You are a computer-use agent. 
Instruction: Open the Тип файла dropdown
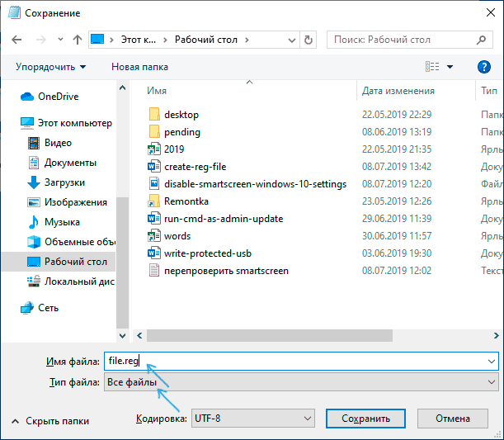pyautogui.click(x=301, y=382)
